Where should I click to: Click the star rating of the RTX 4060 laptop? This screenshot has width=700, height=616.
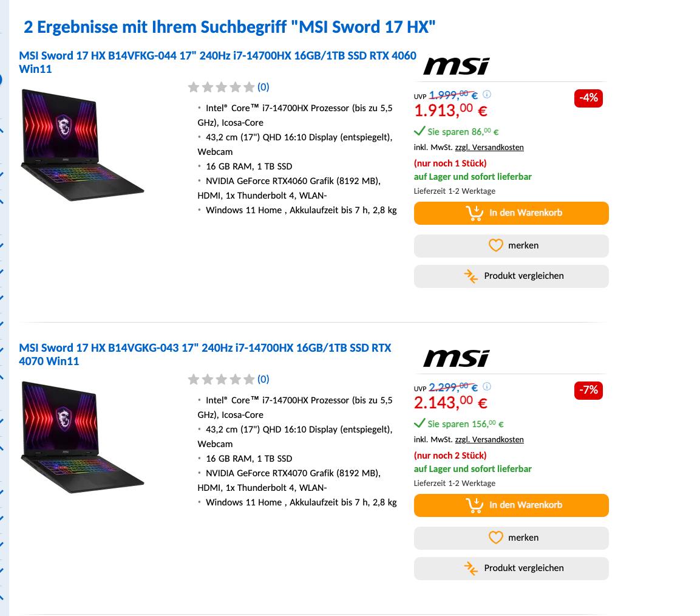coord(221,87)
